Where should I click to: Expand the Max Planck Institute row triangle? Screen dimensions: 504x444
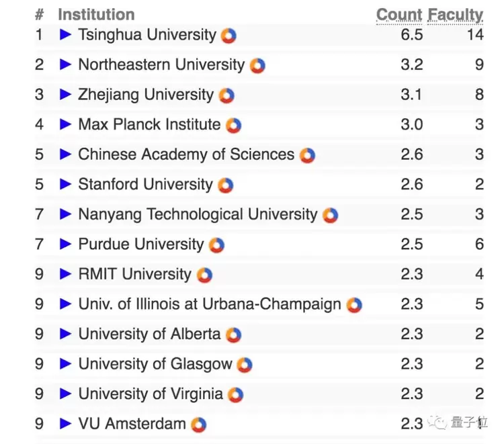(x=65, y=125)
